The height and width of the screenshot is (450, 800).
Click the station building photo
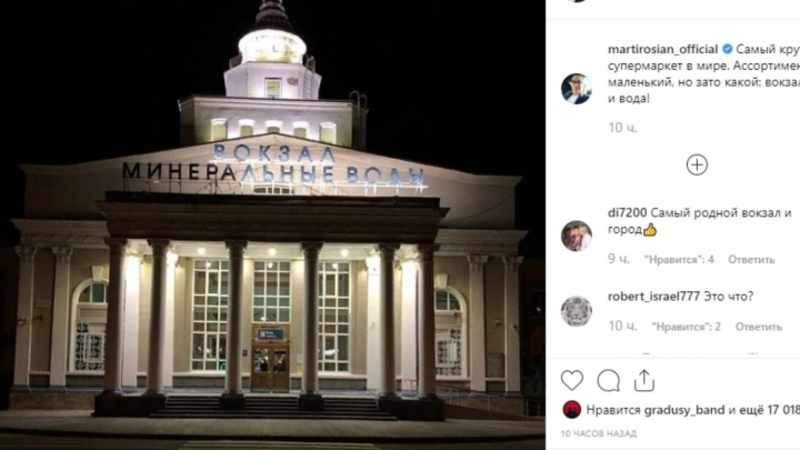point(272,225)
